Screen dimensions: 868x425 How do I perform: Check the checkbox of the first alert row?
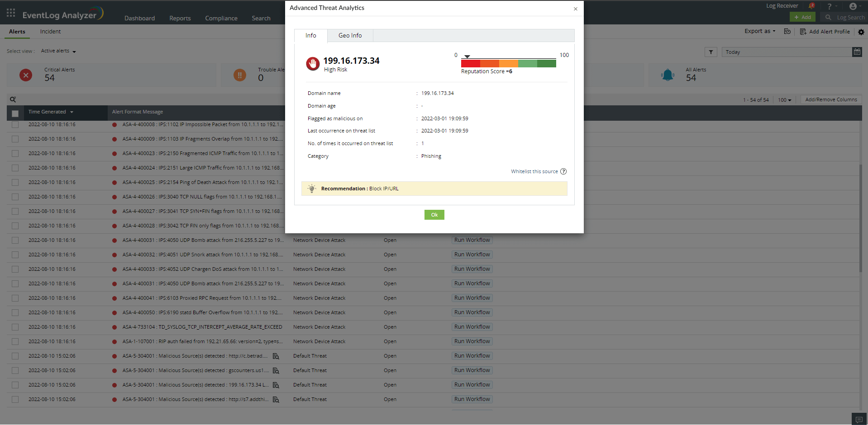point(15,124)
